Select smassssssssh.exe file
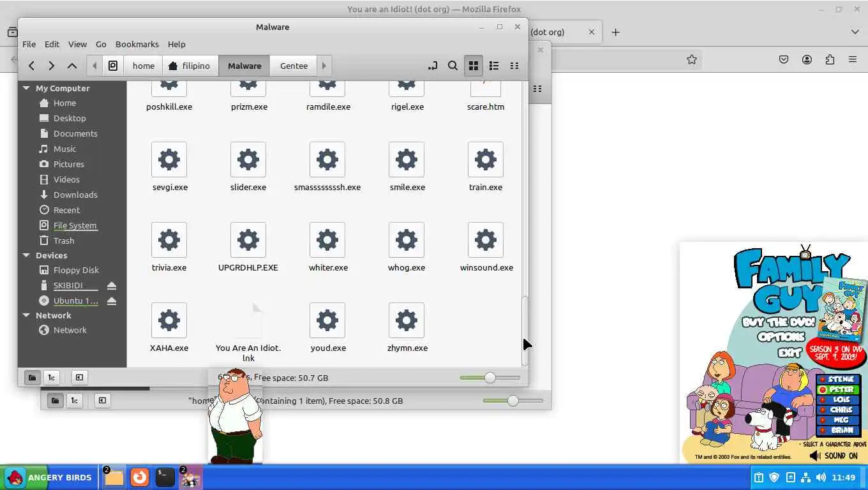868x490 pixels. (327, 160)
